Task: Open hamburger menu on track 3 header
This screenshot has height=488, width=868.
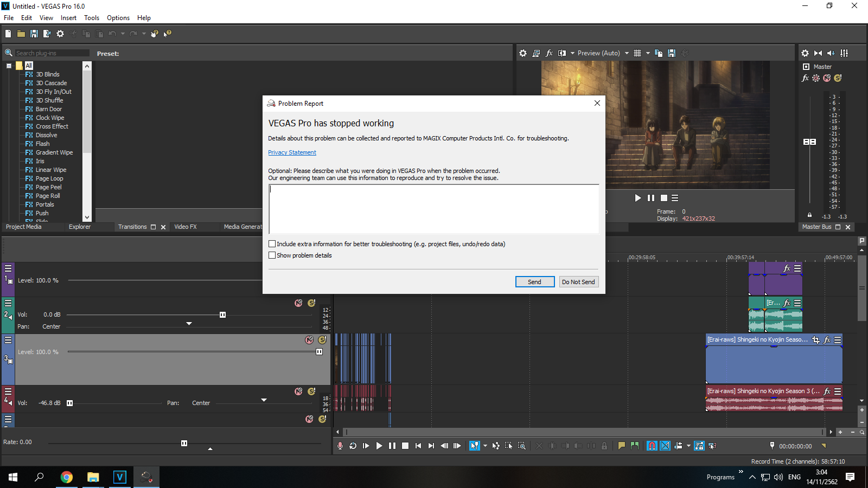Action: pyautogui.click(x=8, y=340)
